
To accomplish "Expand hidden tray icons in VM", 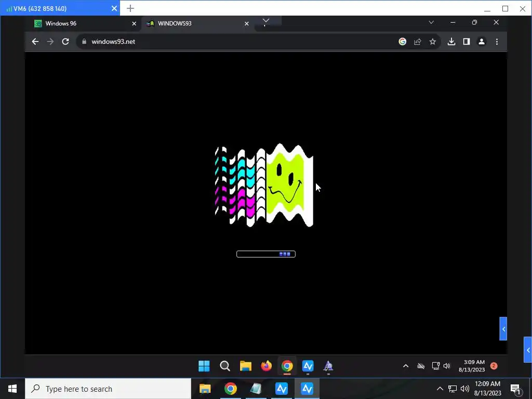I will click(x=406, y=366).
